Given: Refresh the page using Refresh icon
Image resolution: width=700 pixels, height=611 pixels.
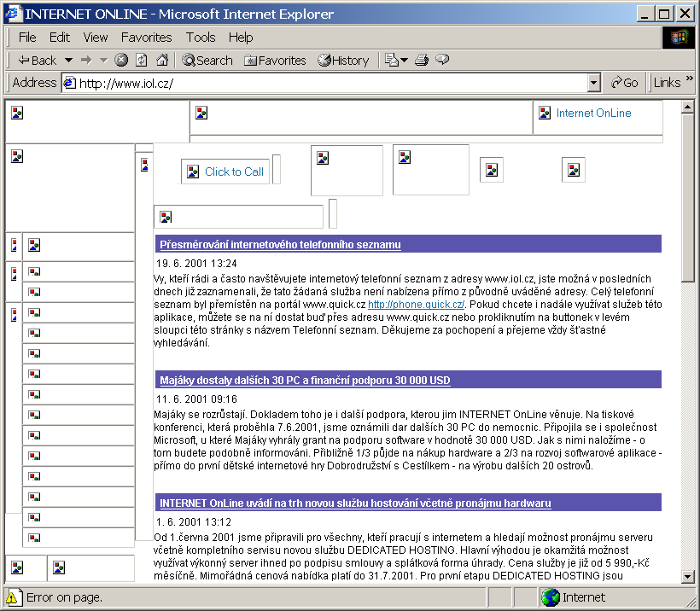Looking at the screenshot, I should 142,60.
